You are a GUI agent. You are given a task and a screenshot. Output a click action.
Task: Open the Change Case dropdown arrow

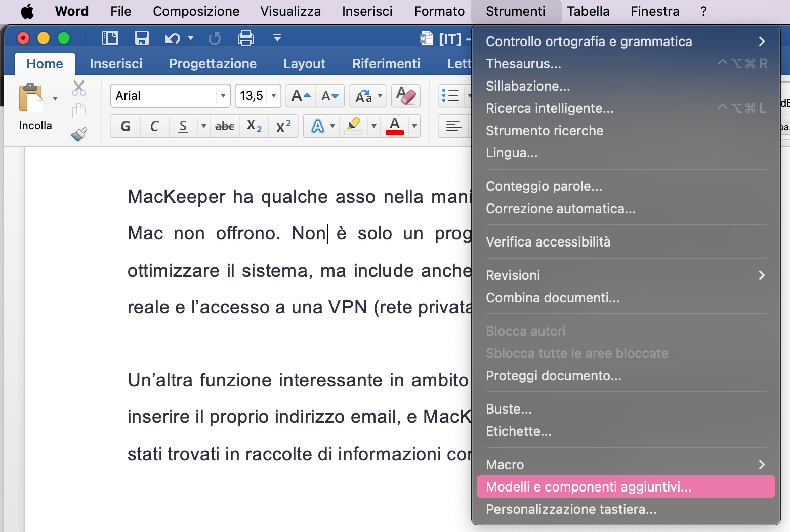(380, 96)
